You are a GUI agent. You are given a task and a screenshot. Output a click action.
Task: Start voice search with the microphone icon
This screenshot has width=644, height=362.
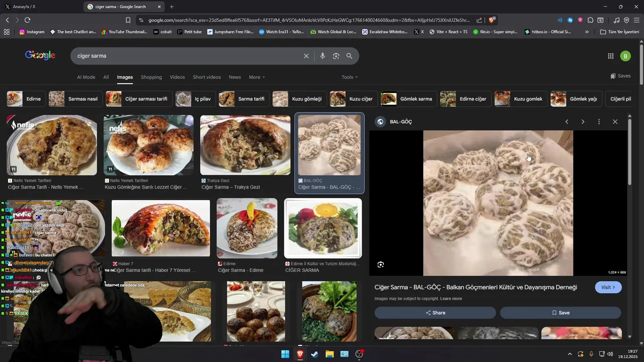(x=323, y=56)
